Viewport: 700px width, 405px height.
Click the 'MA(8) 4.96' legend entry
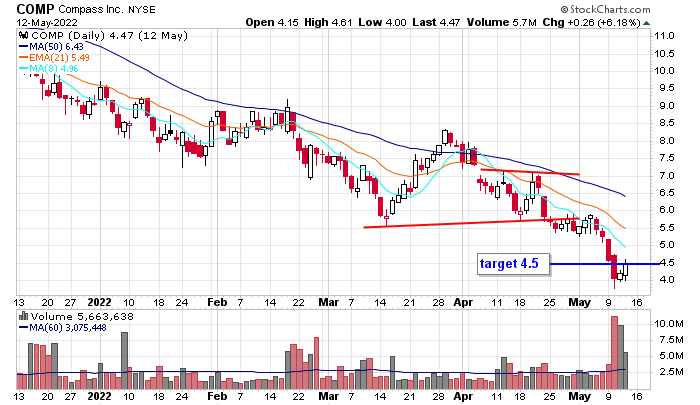click(x=49, y=69)
